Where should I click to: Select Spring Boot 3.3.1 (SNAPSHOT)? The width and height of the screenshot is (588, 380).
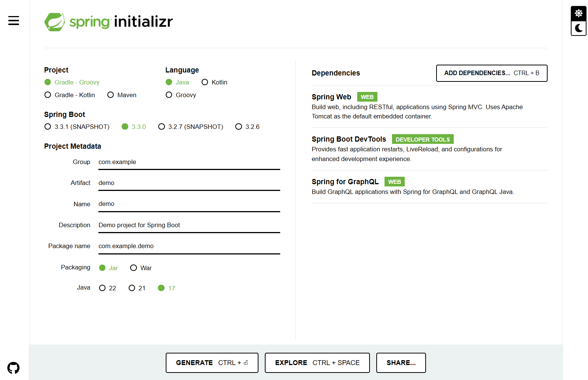pos(77,127)
